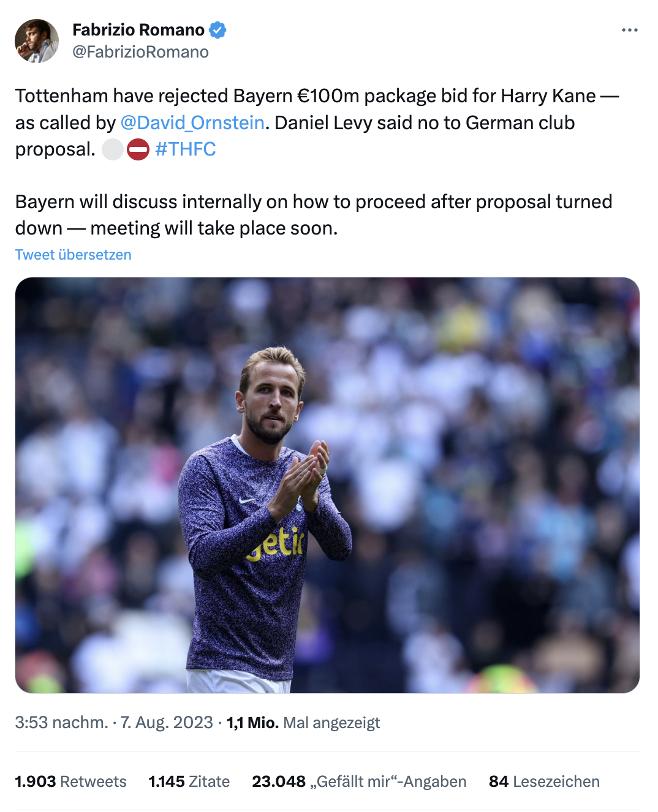Show the 23.048 Gefällt mir-Angaben list
658x812 pixels.
[359, 781]
